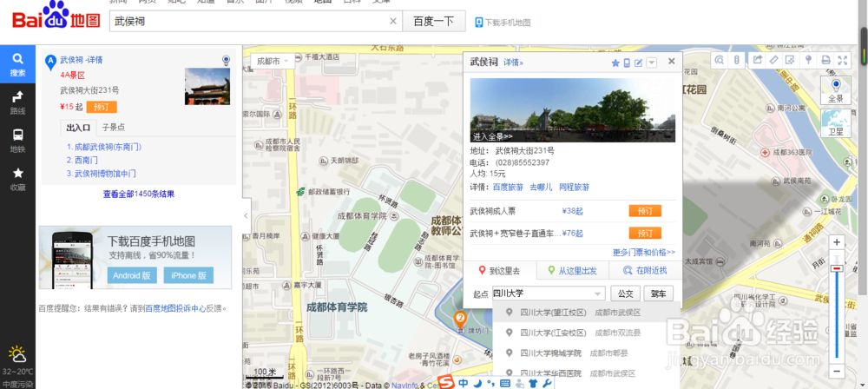Zoom in with the plus button
The height and width of the screenshot is (389, 868).
[837, 242]
